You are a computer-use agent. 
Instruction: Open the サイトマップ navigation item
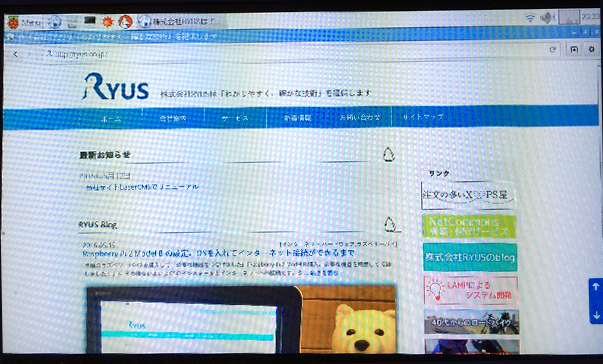[423, 116]
